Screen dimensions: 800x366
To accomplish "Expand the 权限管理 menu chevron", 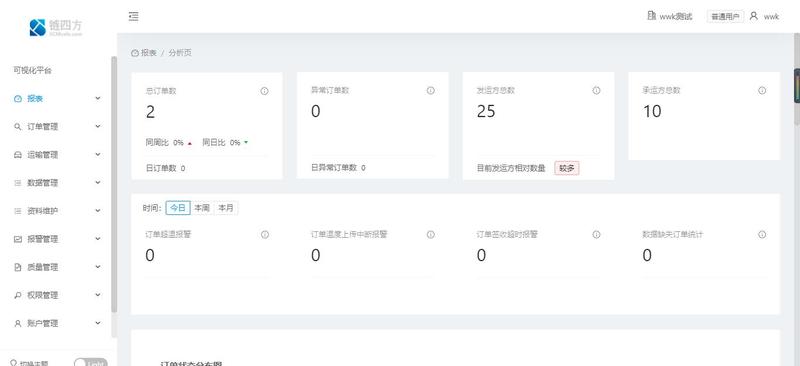I will coord(98,295).
